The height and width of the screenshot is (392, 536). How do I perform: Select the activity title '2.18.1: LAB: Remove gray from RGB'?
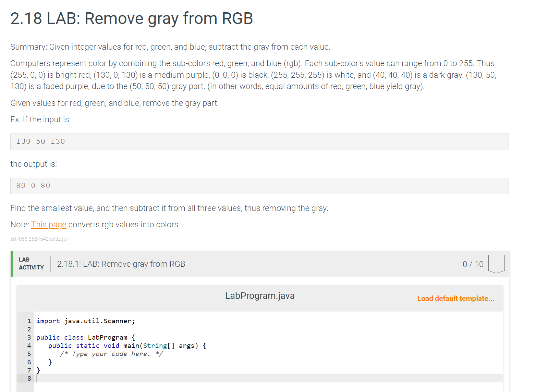(x=121, y=264)
